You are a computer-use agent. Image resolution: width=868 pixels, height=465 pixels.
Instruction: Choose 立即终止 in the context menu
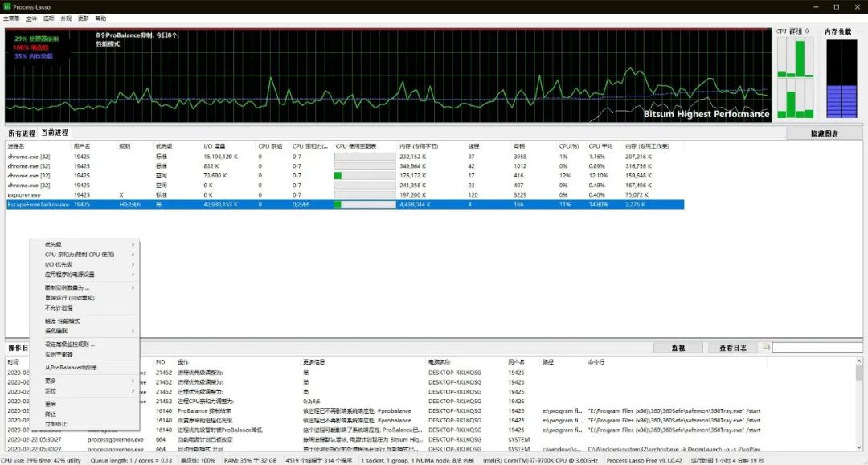pos(84,424)
